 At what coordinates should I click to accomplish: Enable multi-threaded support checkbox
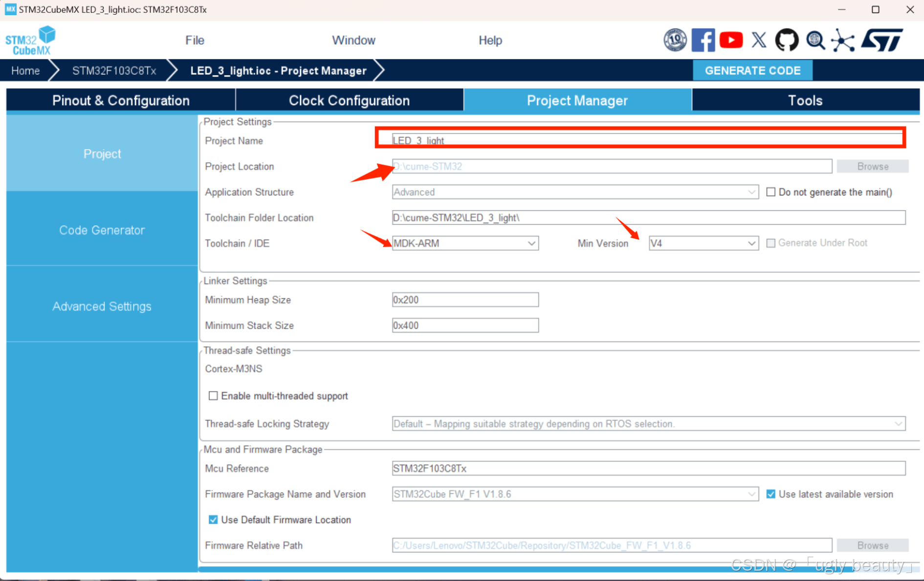213,395
